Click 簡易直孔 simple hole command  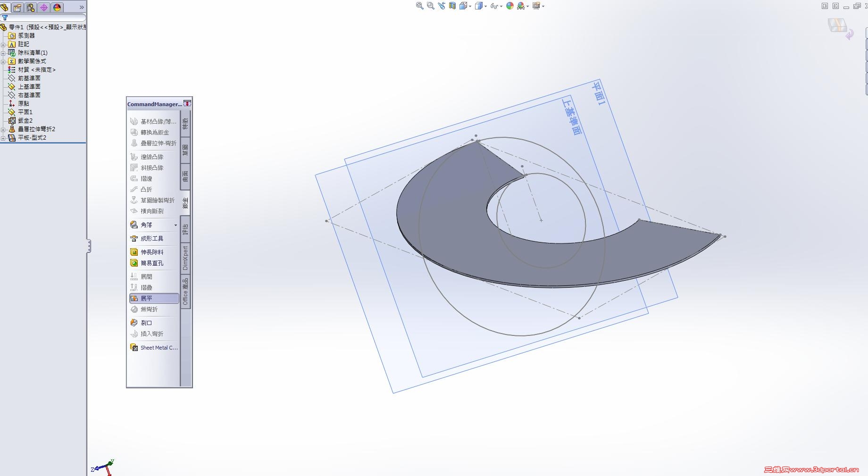tap(147, 263)
